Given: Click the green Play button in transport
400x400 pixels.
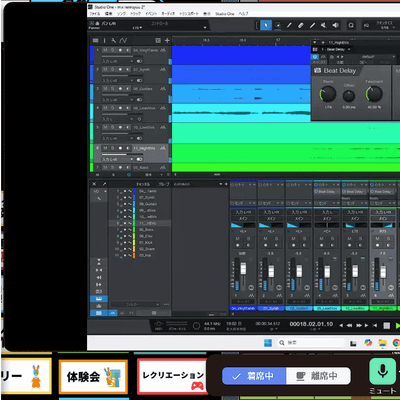Looking at the screenshot, I should pos(397,325).
